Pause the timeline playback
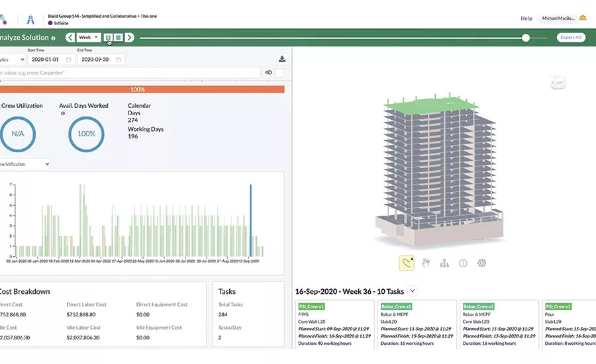The height and width of the screenshot is (364, 596). (108, 37)
